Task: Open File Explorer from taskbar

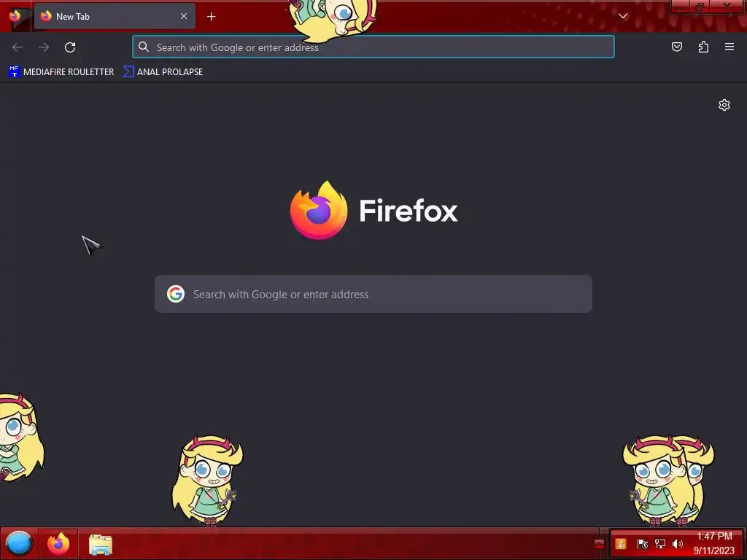Action: pyautogui.click(x=101, y=544)
